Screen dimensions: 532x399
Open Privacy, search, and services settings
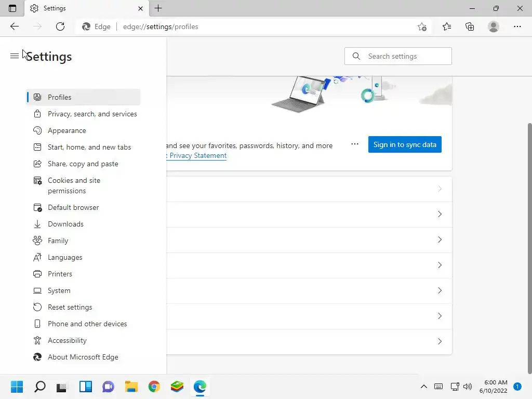83,114
